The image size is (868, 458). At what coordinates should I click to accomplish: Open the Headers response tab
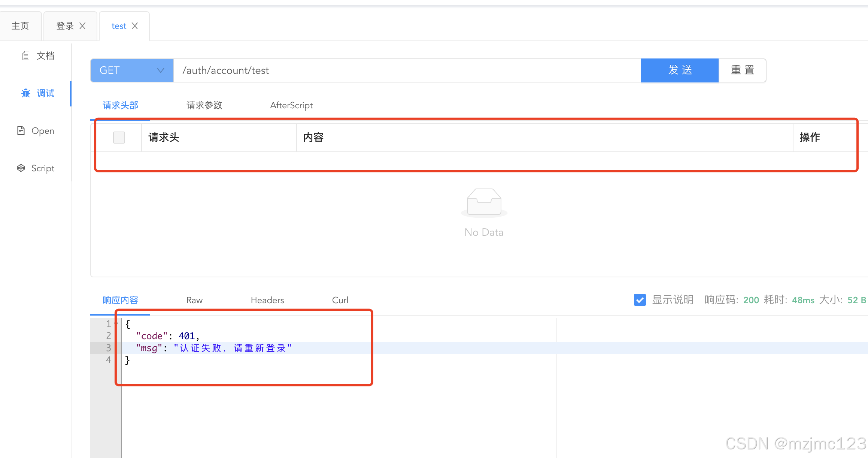tap(267, 300)
